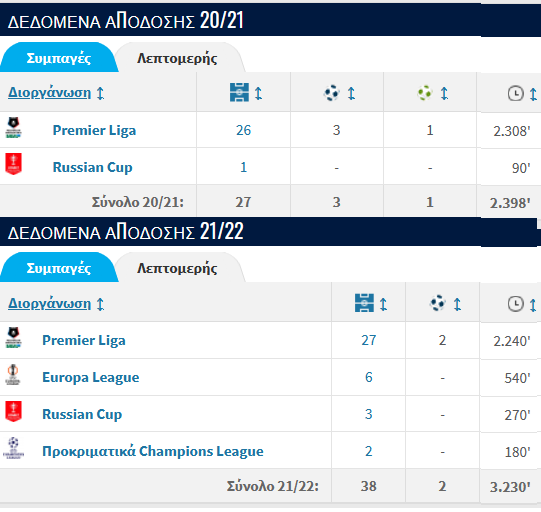Click the Europa League trophy logo
The width and height of the screenshot is (541, 512).
click(x=13, y=375)
